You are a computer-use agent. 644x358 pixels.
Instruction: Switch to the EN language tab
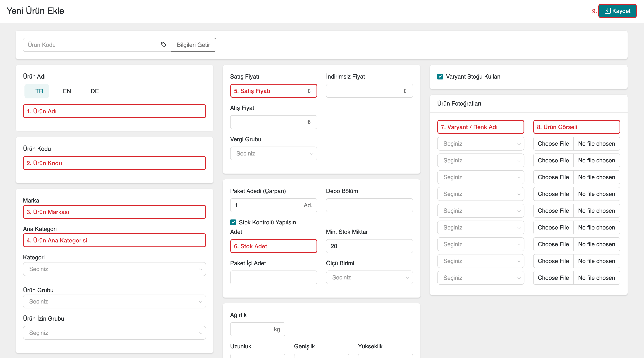point(67,91)
